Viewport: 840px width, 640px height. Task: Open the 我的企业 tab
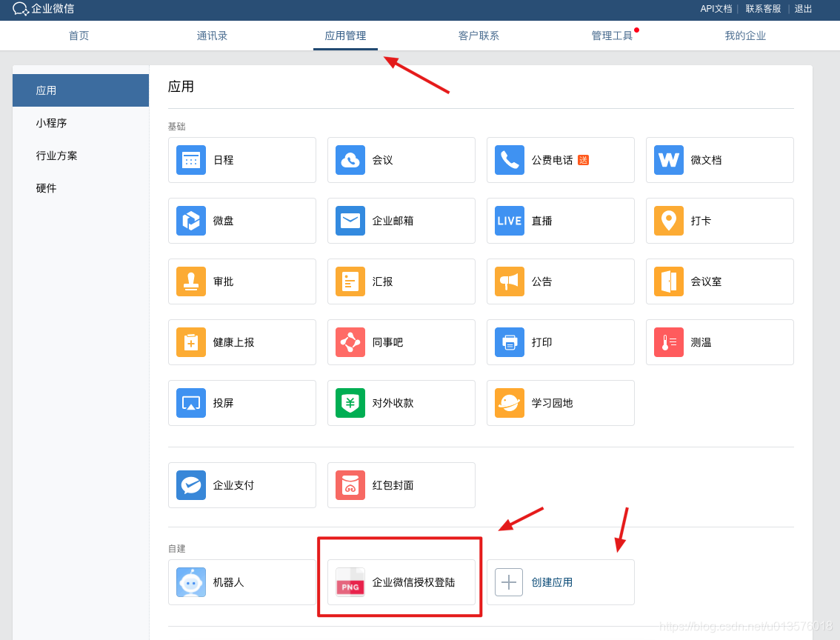click(746, 36)
